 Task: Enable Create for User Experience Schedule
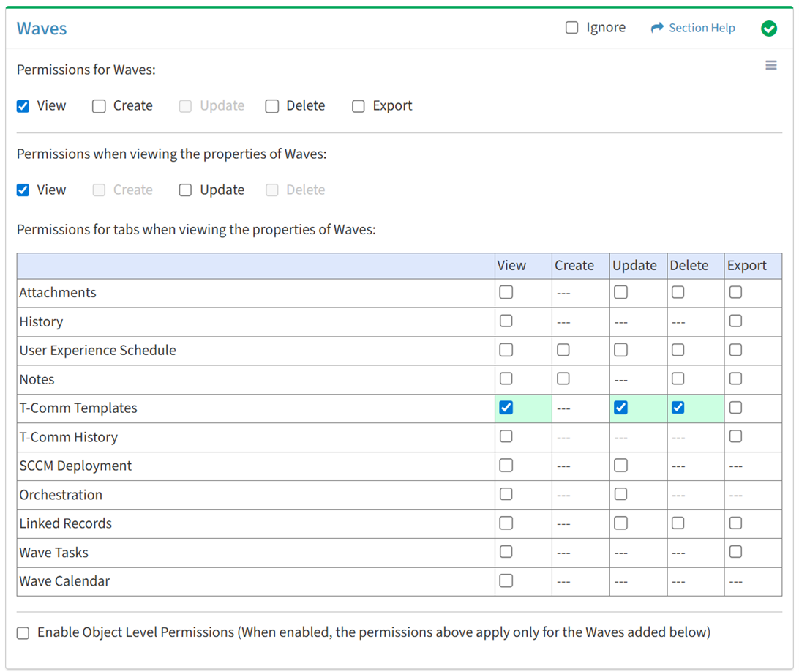click(x=563, y=350)
